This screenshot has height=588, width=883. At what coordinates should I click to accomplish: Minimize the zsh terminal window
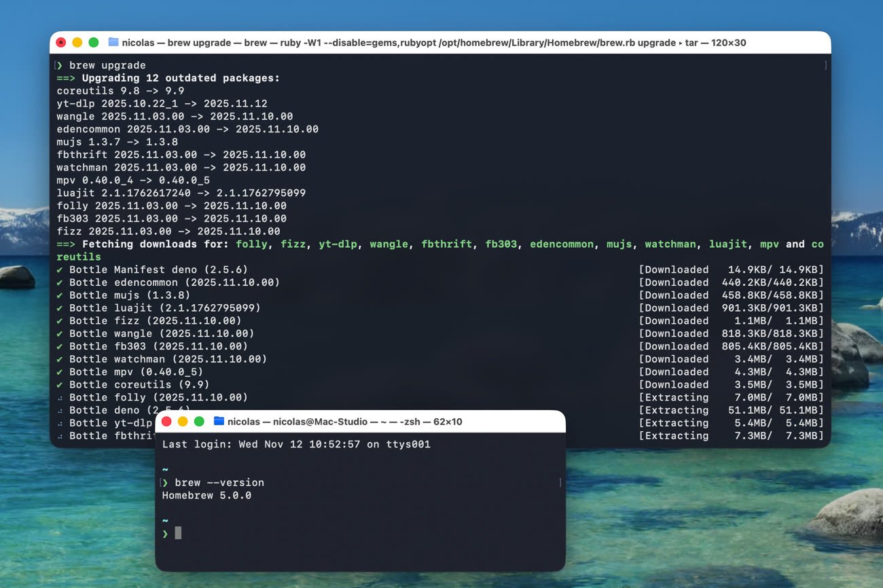click(183, 422)
